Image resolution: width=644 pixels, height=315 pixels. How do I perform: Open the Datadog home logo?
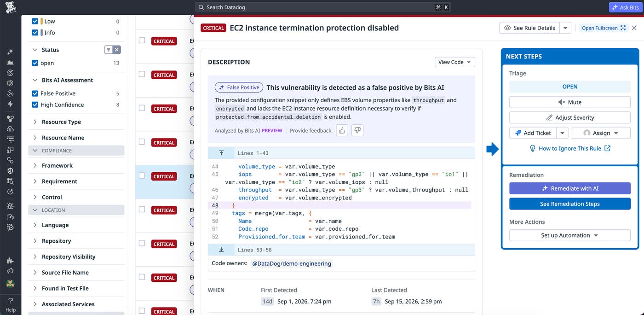click(10, 7)
